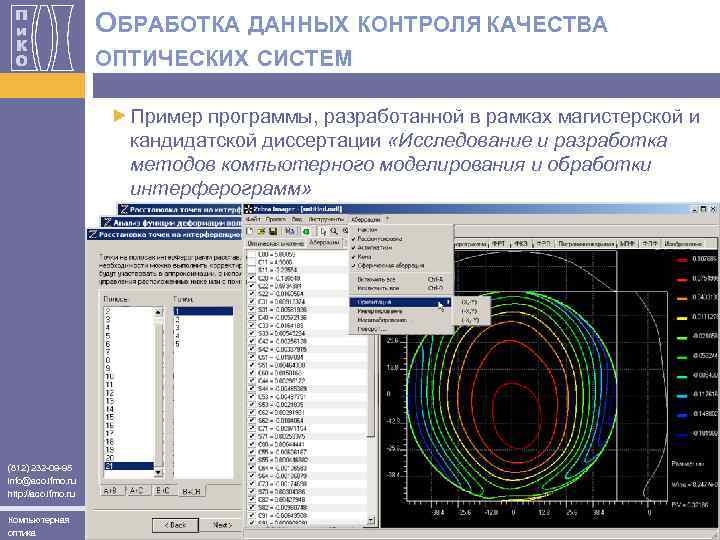This screenshot has width=720, height=540.
Task: Click the yellow legend color swatch
Action: 680,317
